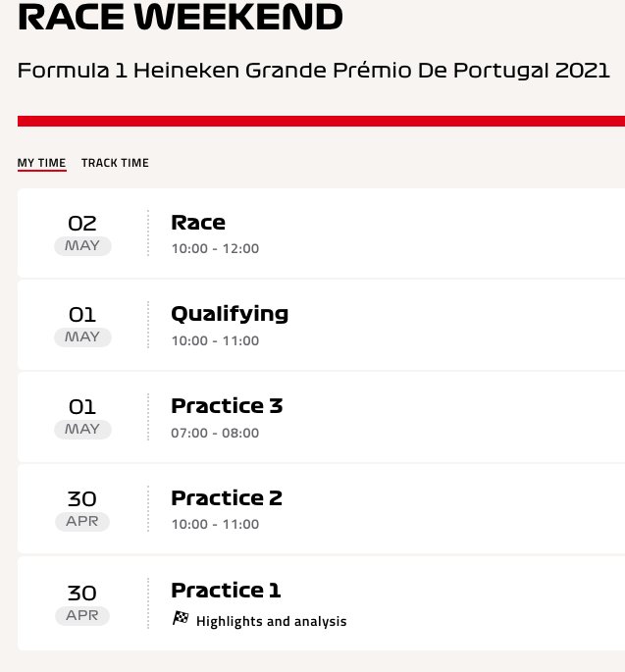Image resolution: width=625 pixels, height=672 pixels.
Task: Switch to the TRACK TIME tab
Action: click(115, 163)
